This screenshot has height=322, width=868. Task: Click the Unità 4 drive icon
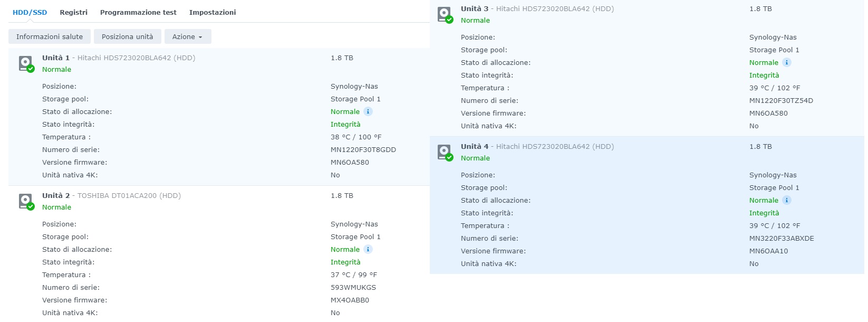pos(445,153)
